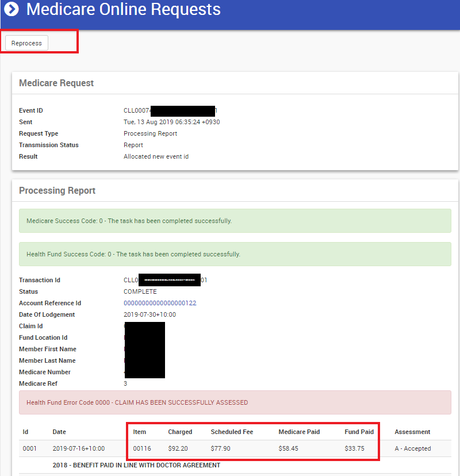Select assessment cell 'A - Accepted'
The image size is (460, 476).
413,448
